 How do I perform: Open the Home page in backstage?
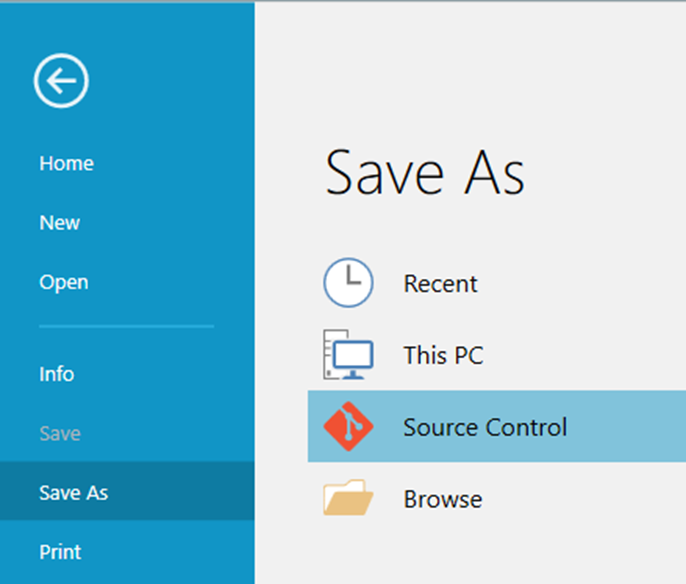click(66, 164)
